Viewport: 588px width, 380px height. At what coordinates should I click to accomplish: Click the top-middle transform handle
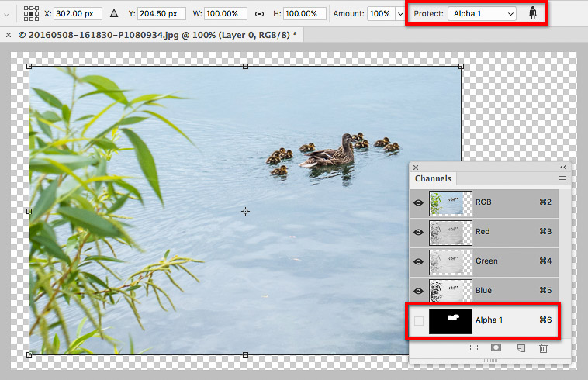245,67
